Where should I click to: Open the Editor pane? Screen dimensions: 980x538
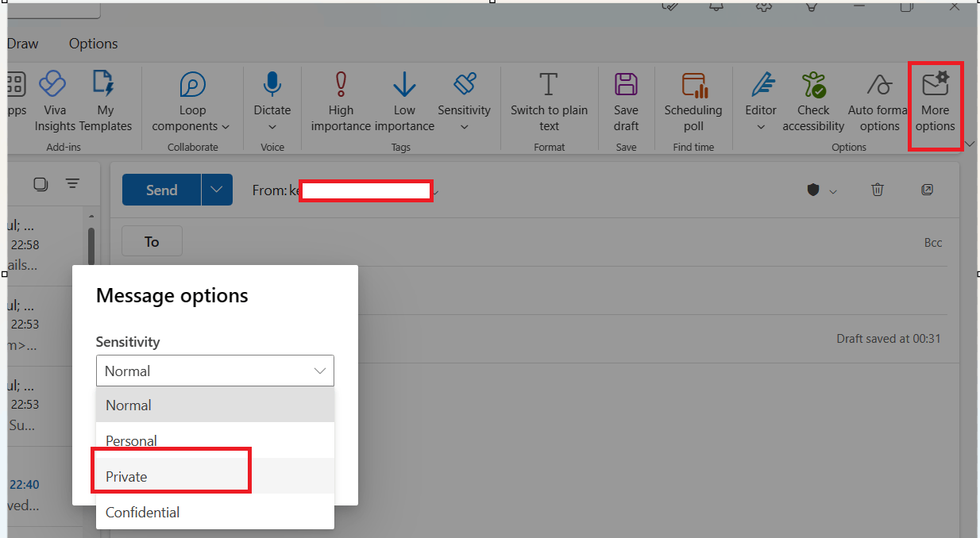761,95
